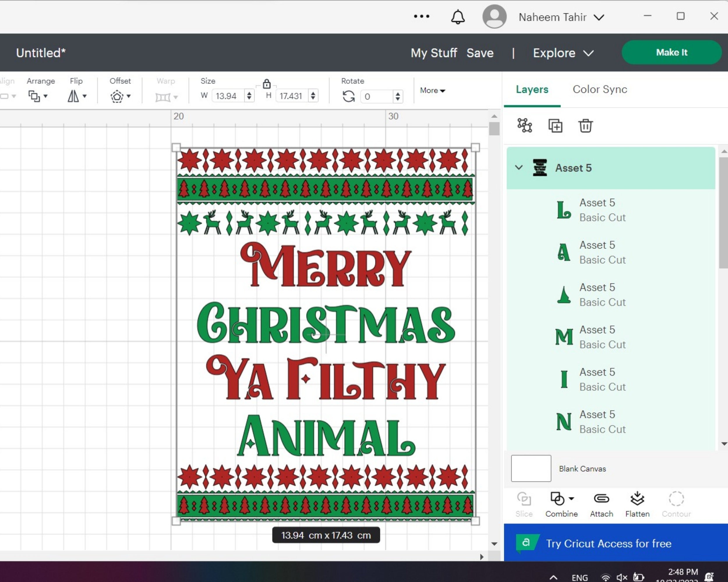This screenshot has height=582, width=728.
Task: Click the Attach icon
Action: coord(601,499)
